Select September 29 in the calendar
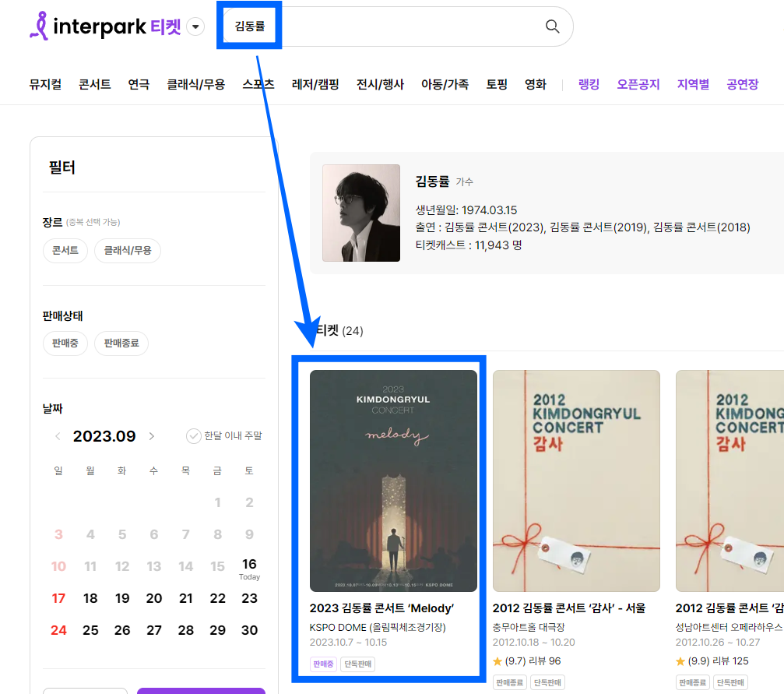The width and height of the screenshot is (784, 694). tap(217, 630)
